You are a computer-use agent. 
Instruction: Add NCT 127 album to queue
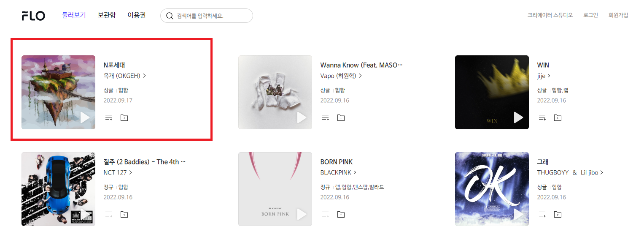pos(109,214)
